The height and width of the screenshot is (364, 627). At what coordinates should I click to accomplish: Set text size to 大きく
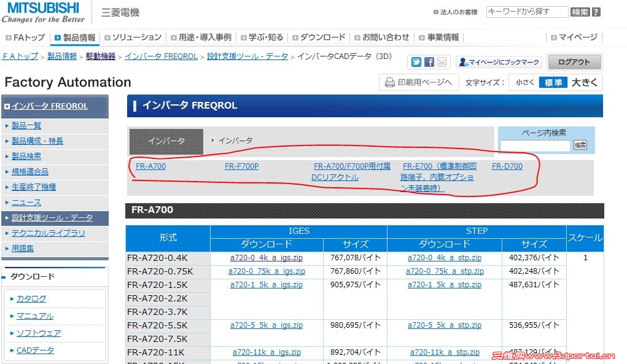(x=584, y=82)
